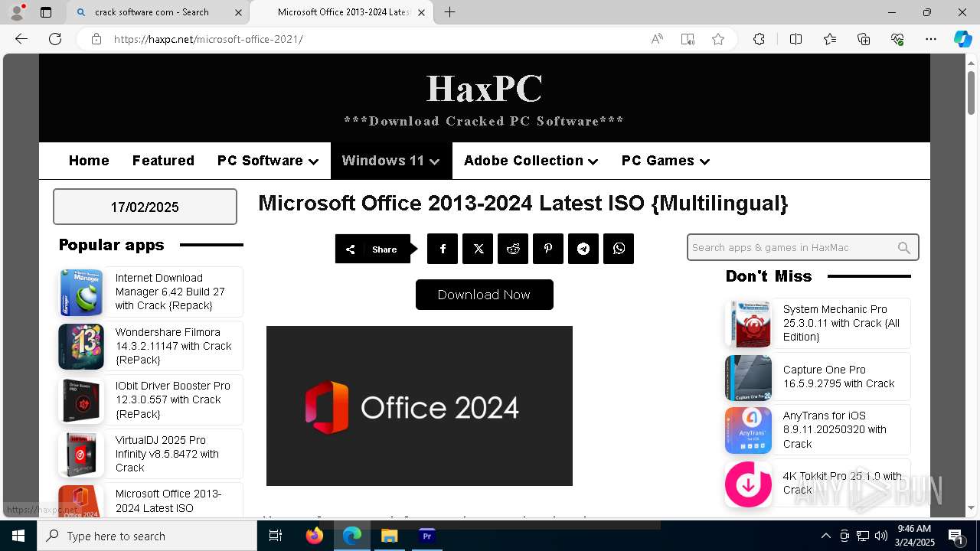Close the crack software com Search tab
The width and height of the screenshot is (980, 551).
point(238,12)
